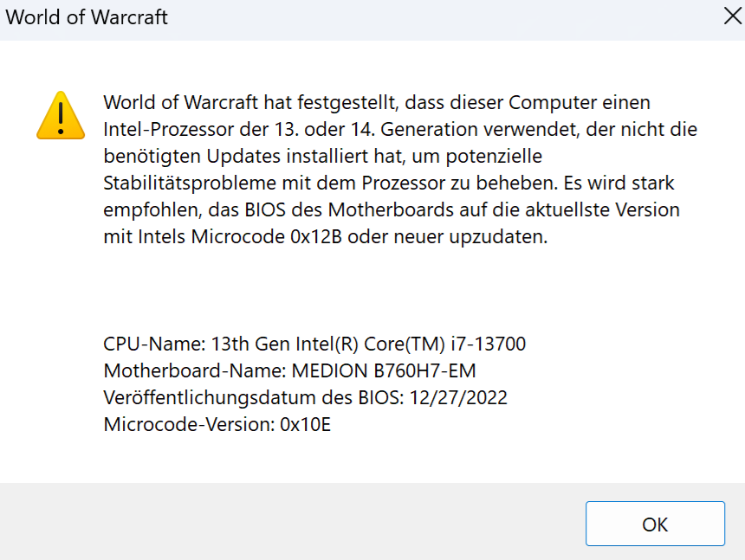Click the Microcode-Version label

tap(187, 425)
